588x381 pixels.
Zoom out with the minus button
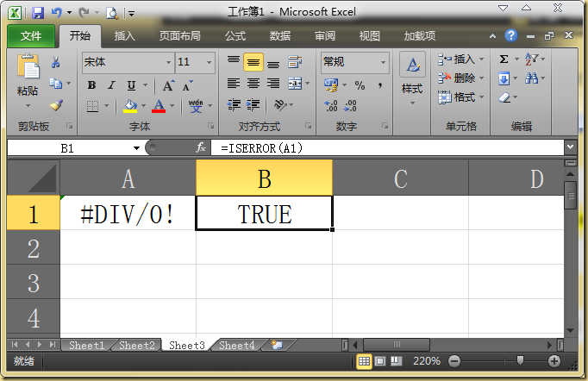click(454, 361)
